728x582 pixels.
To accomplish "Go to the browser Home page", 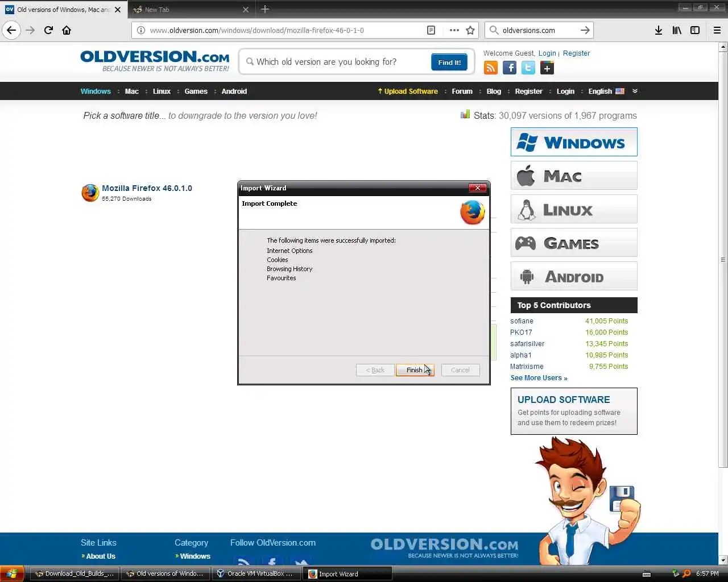I will pyautogui.click(x=67, y=30).
